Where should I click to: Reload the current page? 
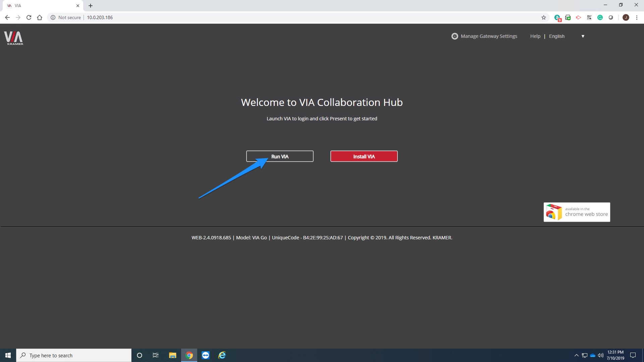(29, 17)
